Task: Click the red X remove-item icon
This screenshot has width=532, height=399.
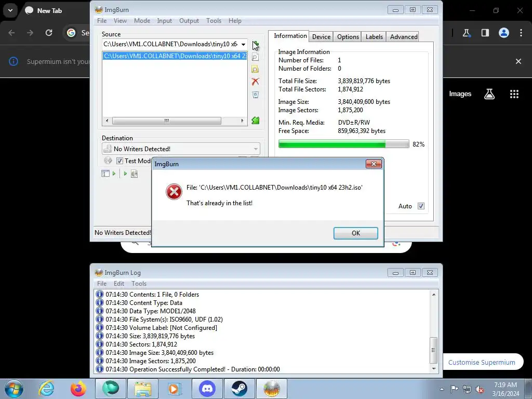Action: point(256,82)
